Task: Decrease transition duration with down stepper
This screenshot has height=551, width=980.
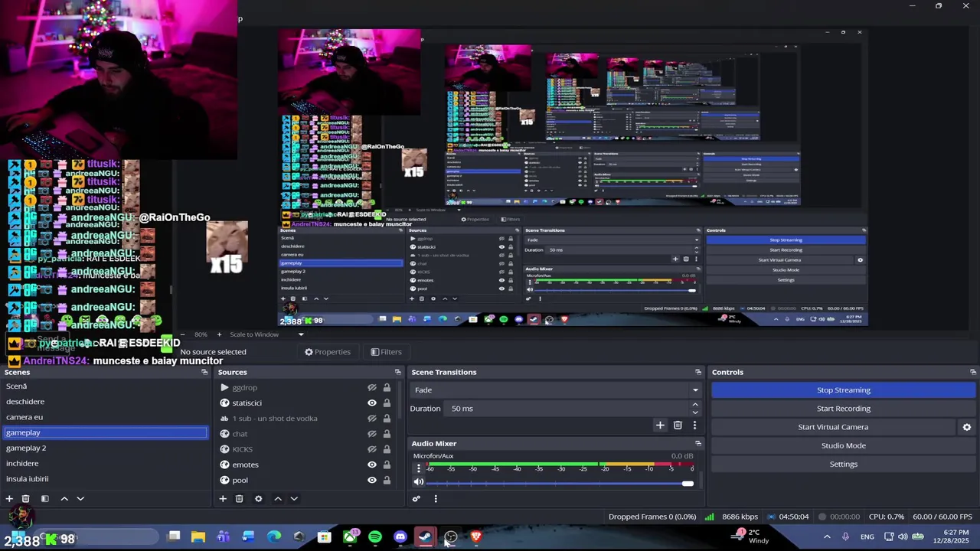Action: tap(695, 412)
